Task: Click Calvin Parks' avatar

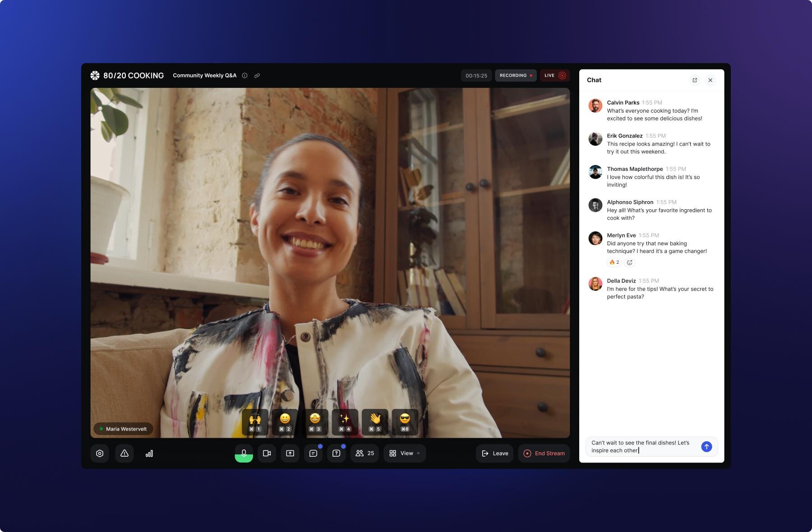Action: click(595, 105)
